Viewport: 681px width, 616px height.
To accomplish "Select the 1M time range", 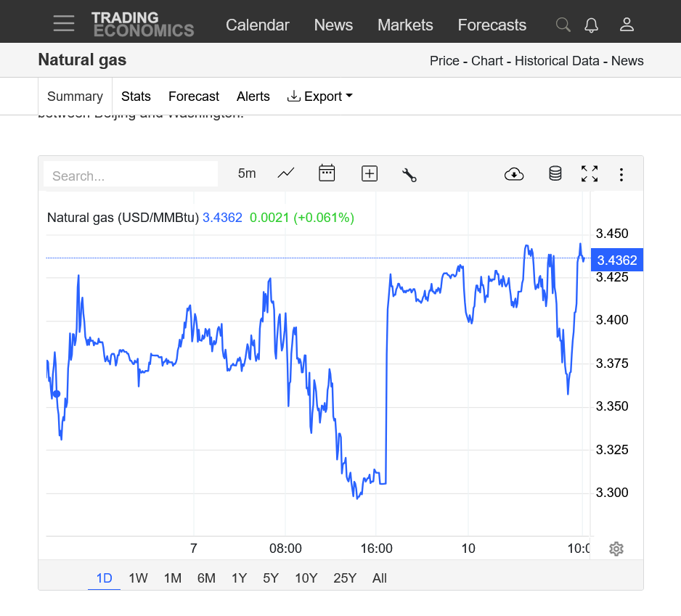I will click(x=172, y=578).
